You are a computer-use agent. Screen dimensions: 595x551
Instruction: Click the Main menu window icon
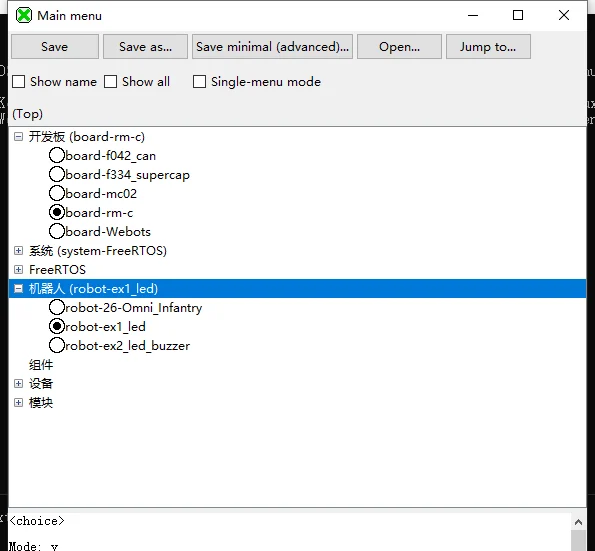click(24, 16)
